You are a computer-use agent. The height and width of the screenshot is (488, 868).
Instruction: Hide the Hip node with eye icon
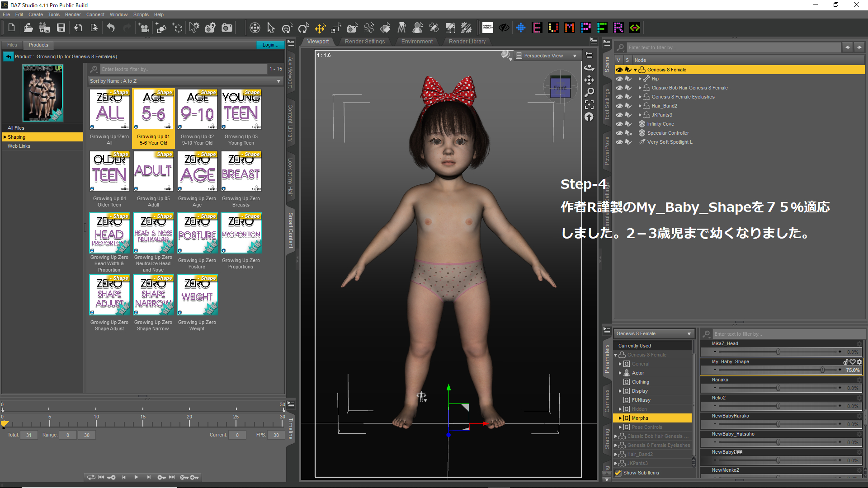(619, 79)
